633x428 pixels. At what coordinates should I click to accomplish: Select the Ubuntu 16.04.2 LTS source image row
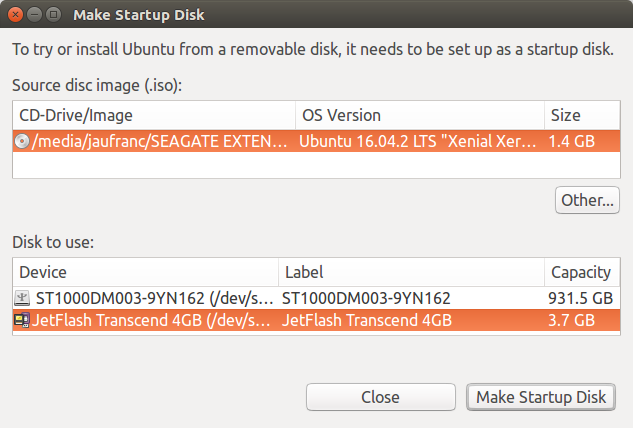pyautogui.click(x=316, y=141)
